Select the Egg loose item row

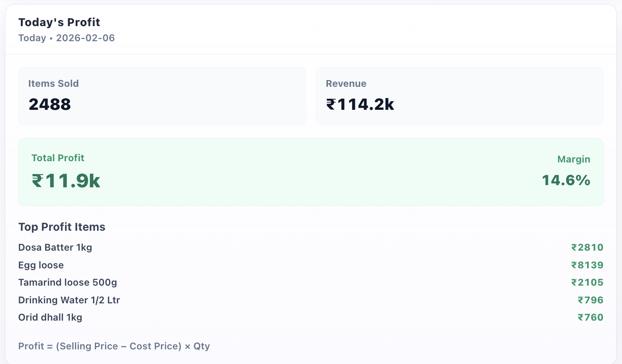(41, 265)
